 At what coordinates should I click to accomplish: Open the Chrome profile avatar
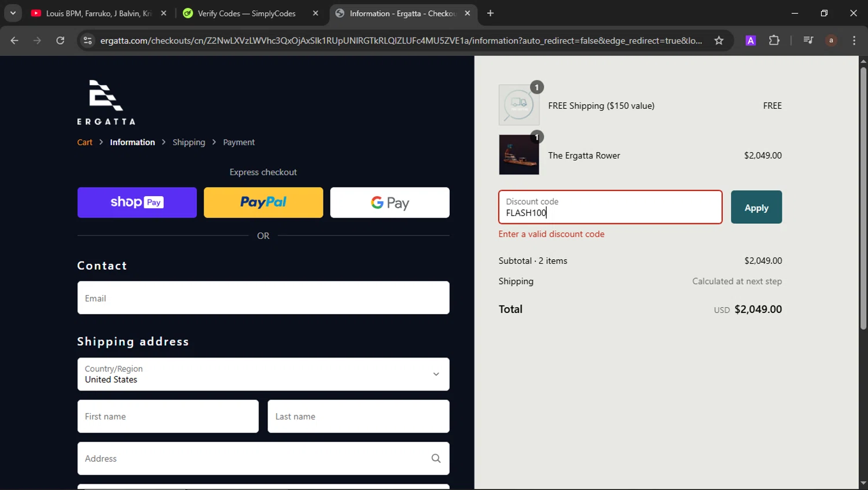click(831, 40)
